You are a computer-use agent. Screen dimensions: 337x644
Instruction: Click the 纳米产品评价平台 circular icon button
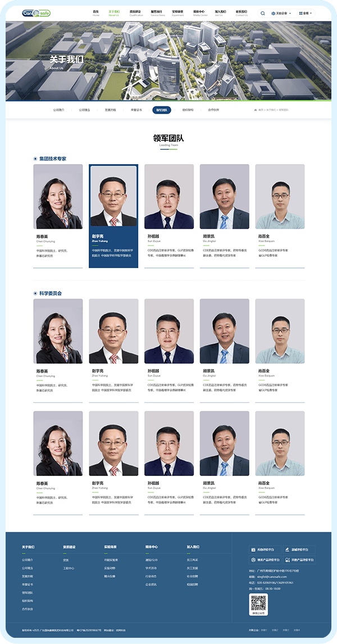[254, 560]
